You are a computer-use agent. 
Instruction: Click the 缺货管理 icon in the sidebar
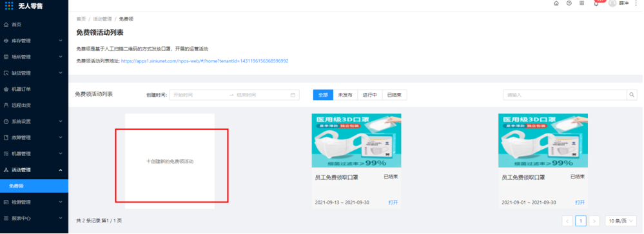[x=6, y=73]
